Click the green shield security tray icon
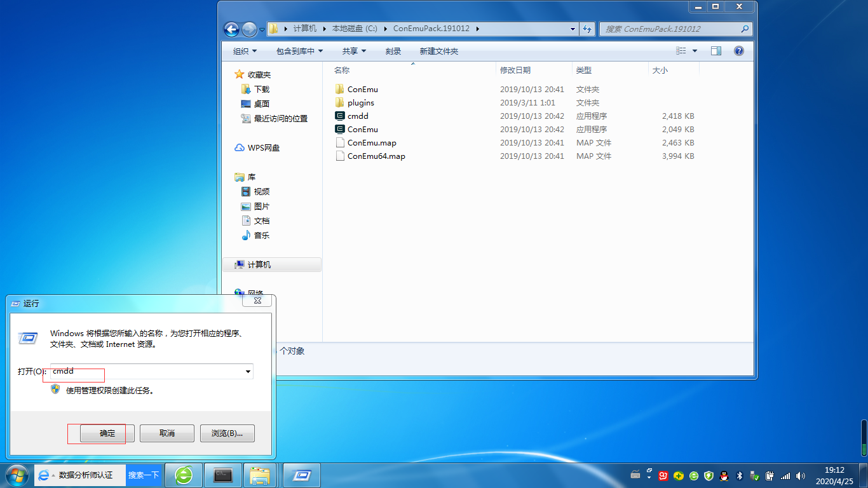 [709, 475]
